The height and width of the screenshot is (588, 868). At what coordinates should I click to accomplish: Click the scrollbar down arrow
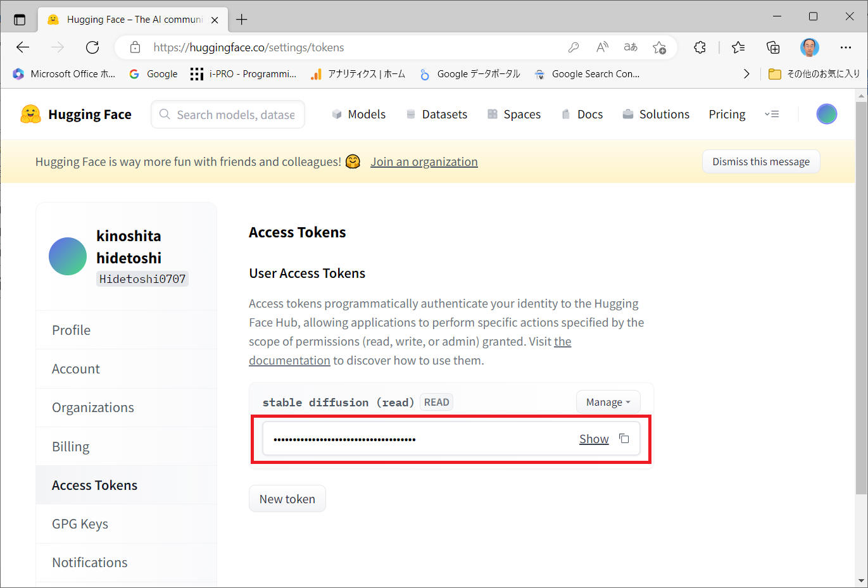click(861, 580)
